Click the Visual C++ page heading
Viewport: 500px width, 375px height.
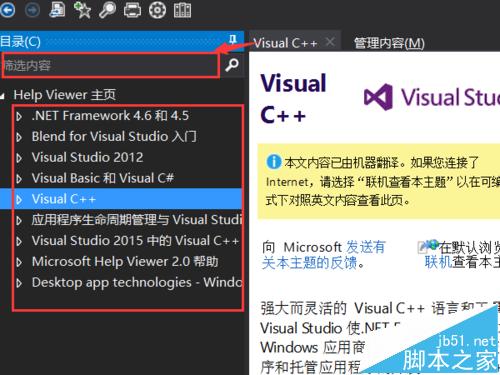pos(293,99)
